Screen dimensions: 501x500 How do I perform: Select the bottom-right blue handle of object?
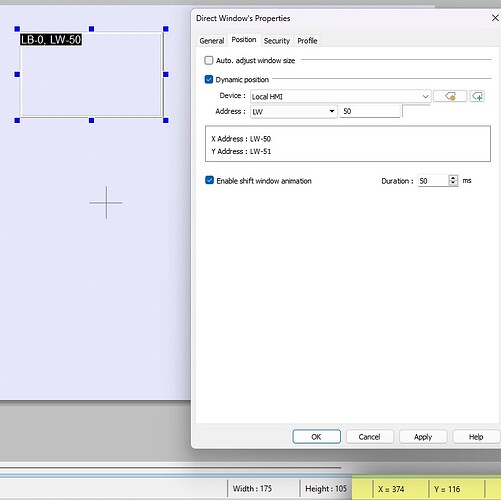click(x=166, y=120)
